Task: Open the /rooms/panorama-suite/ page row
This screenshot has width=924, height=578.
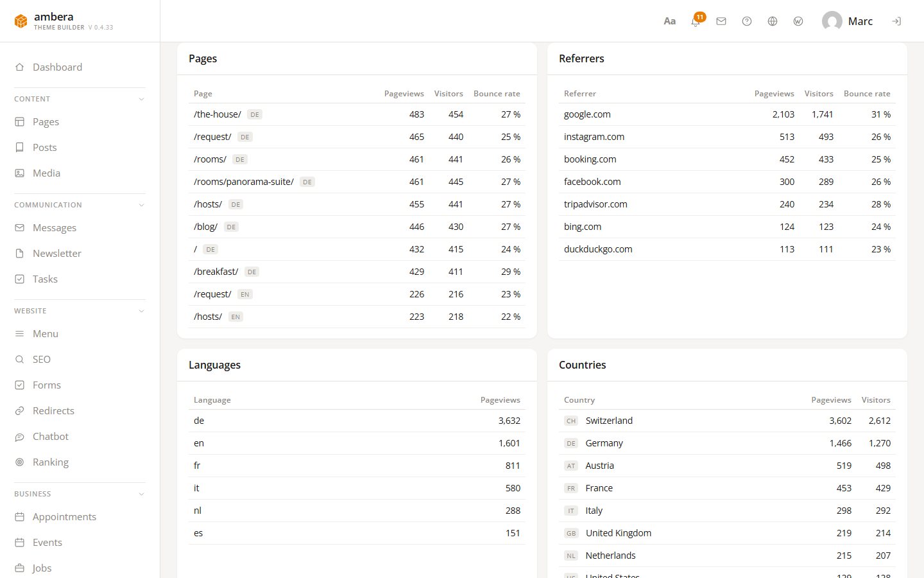Action: [357, 182]
